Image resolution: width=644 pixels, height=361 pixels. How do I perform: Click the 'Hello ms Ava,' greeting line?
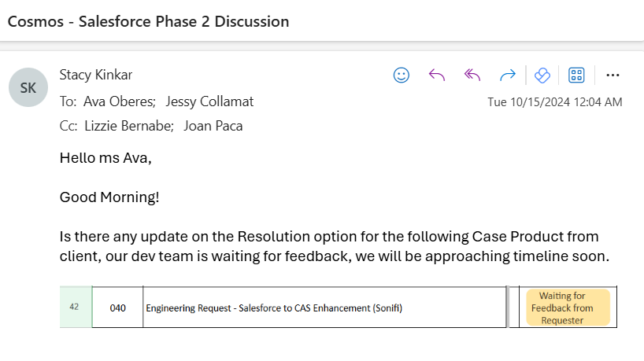point(105,158)
